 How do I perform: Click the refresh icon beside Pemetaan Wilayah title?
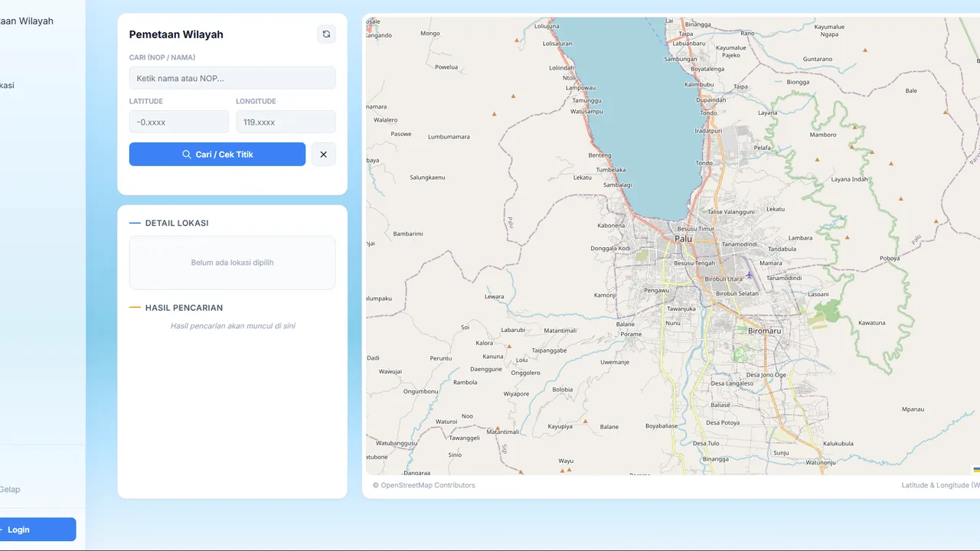(x=326, y=34)
